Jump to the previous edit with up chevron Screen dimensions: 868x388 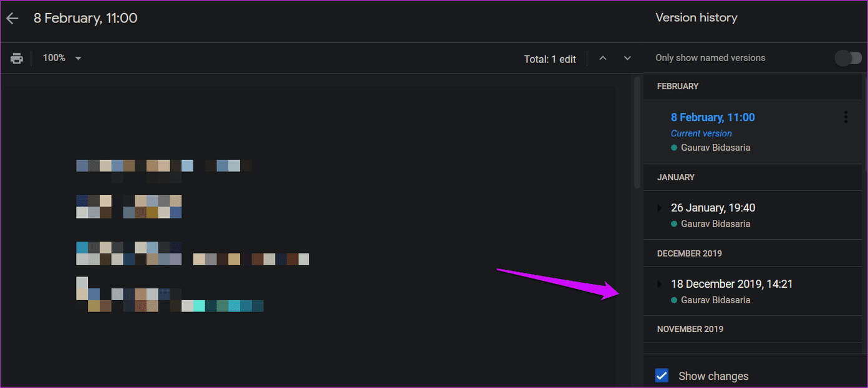602,59
